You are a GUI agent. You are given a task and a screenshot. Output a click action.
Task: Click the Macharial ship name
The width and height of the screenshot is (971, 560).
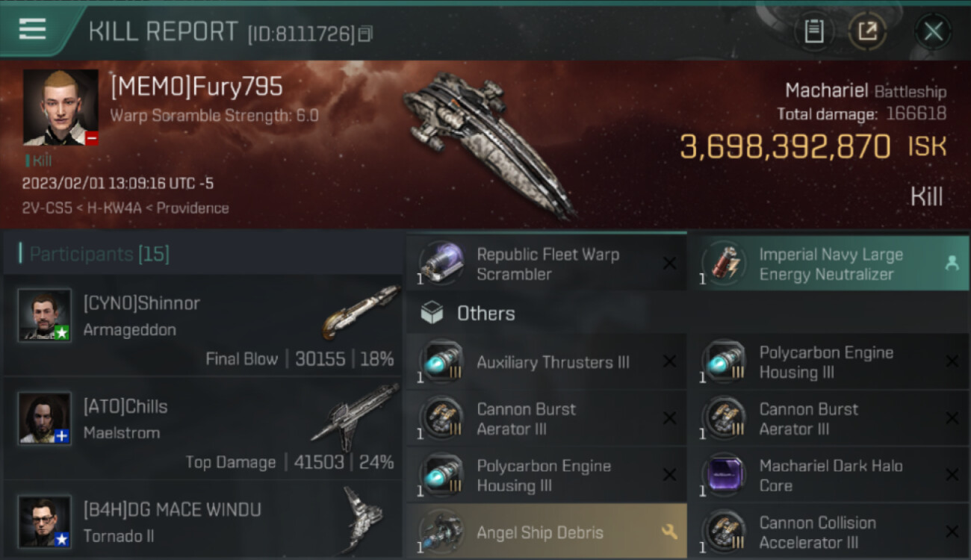tap(827, 91)
